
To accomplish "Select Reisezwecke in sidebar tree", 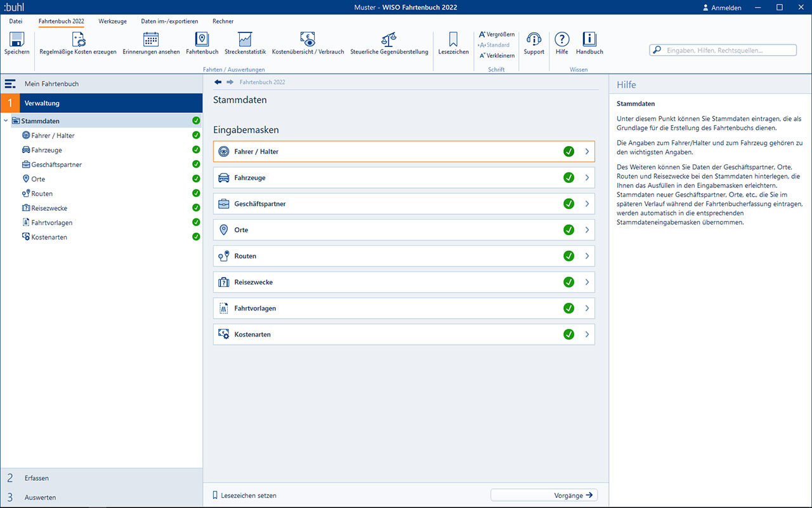I will [x=49, y=208].
